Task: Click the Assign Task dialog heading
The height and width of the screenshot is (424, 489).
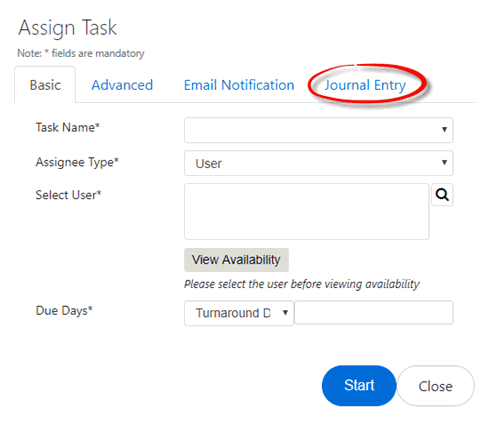Action: click(67, 28)
